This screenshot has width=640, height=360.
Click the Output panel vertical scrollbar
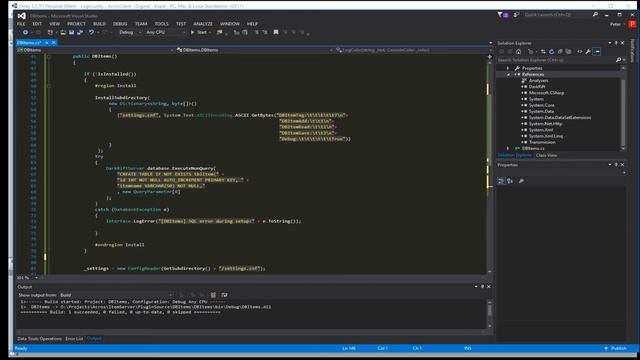click(489, 313)
